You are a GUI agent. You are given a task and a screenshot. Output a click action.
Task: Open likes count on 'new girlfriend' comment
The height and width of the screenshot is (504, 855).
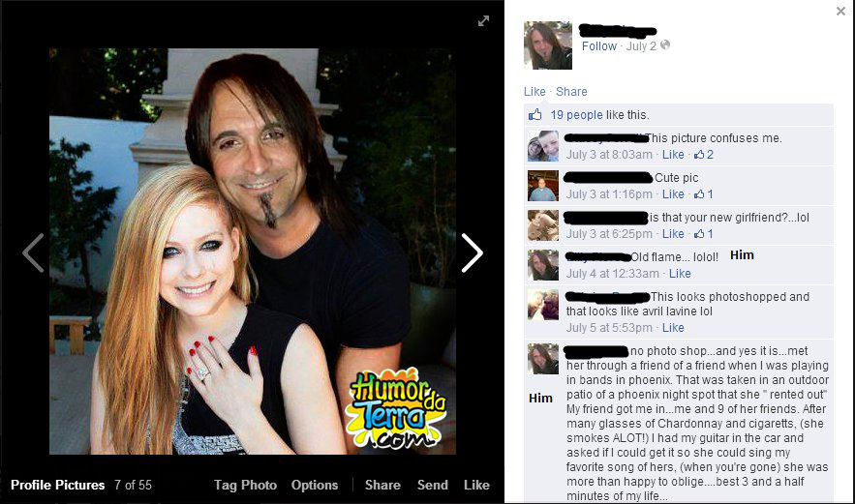[x=704, y=234]
